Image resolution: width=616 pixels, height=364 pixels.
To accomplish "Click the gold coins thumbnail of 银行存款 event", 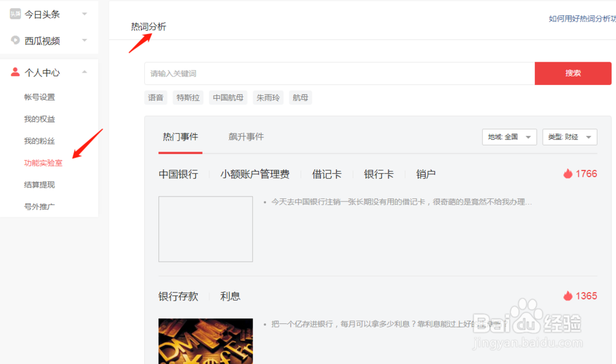I will (206, 341).
